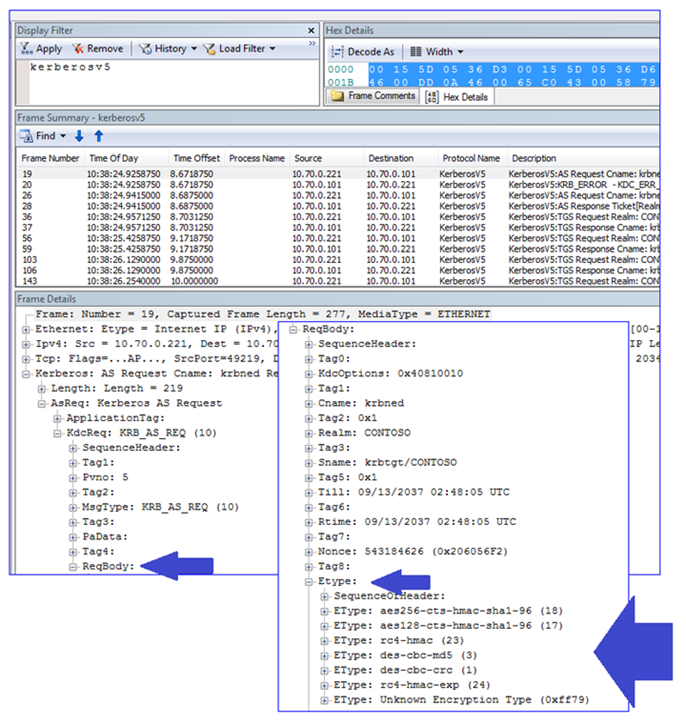Expand EType aes256-cts-hmac-sha1-96 node
Viewport: 686px width, 725px height.
(x=325, y=611)
